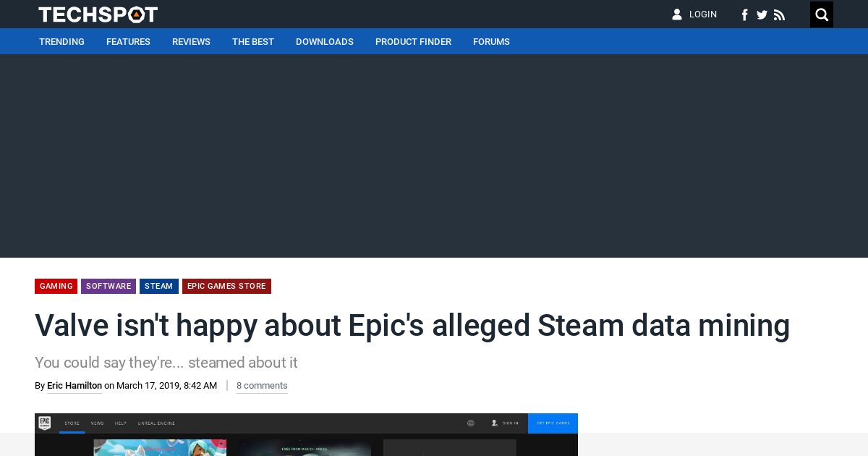Open the RSS feed icon
The height and width of the screenshot is (456, 868).
[x=779, y=14]
